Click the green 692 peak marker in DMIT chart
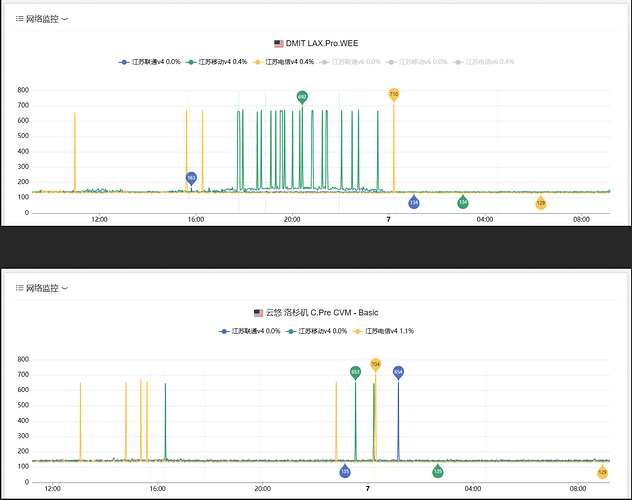The height and width of the screenshot is (500, 632). coord(302,97)
